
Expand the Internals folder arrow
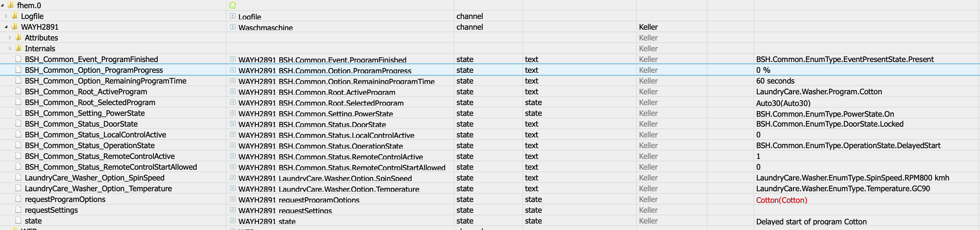point(10,48)
